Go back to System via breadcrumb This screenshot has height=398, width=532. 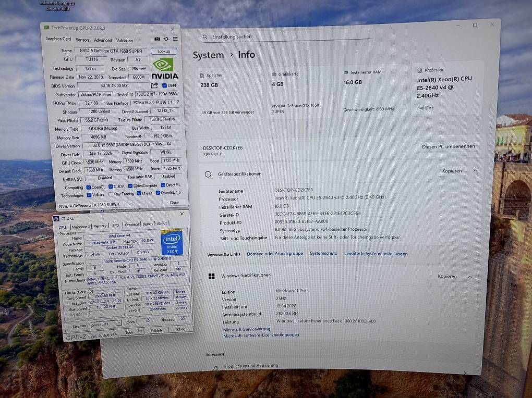pos(208,55)
